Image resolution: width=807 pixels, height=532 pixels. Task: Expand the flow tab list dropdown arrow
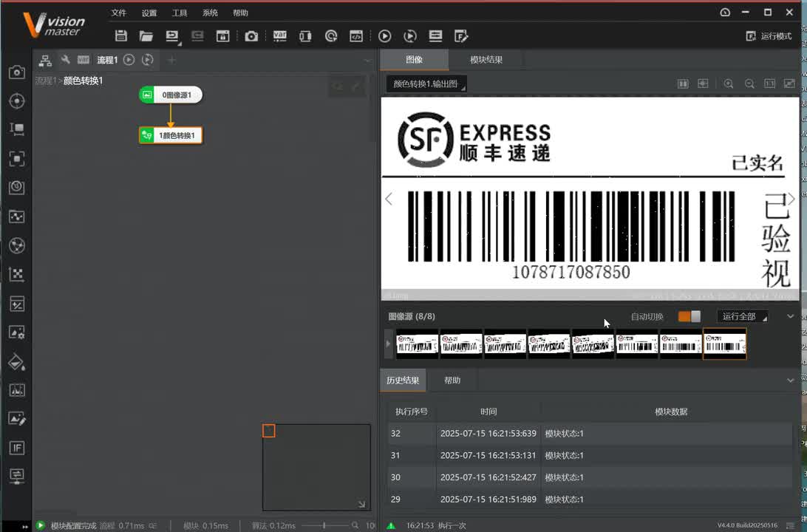pos(367,61)
